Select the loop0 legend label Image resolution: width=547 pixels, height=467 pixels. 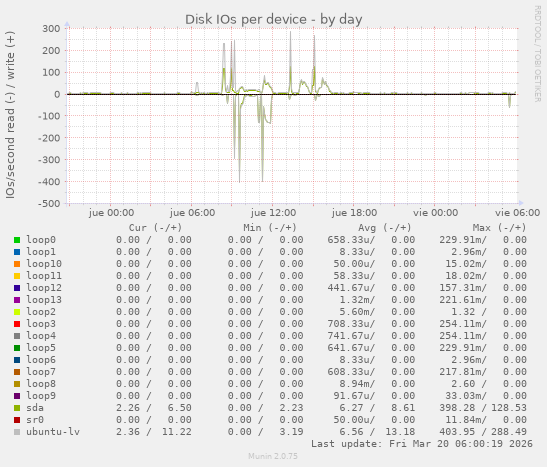point(41,240)
